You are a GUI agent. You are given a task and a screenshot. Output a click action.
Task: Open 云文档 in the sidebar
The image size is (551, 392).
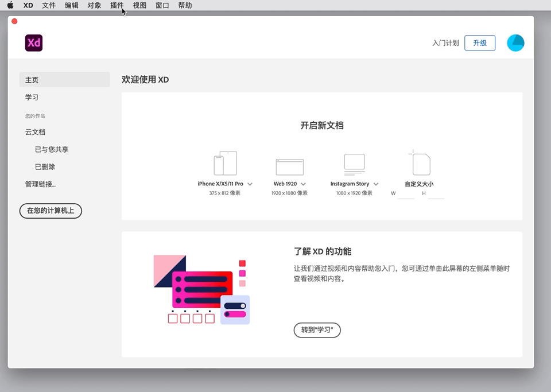pos(35,132)
